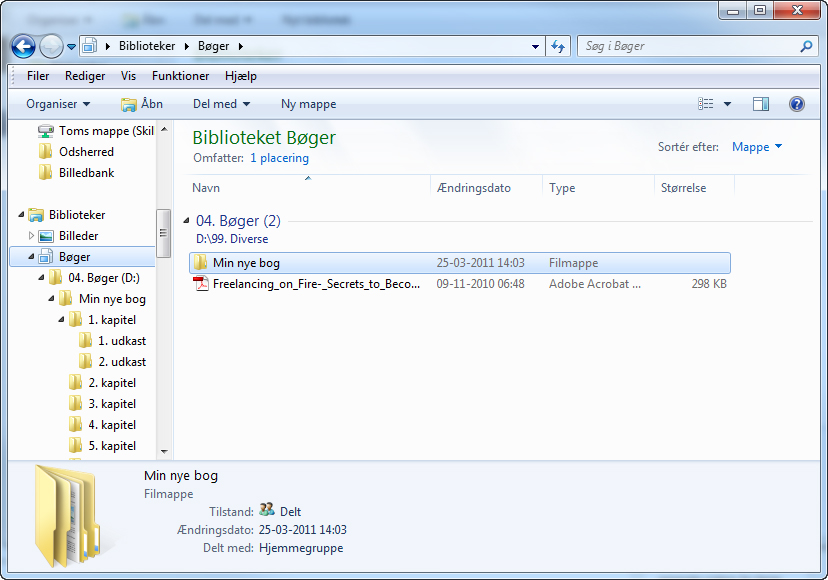
Task: Open the 1 placering link
Action: pos(279,158)
